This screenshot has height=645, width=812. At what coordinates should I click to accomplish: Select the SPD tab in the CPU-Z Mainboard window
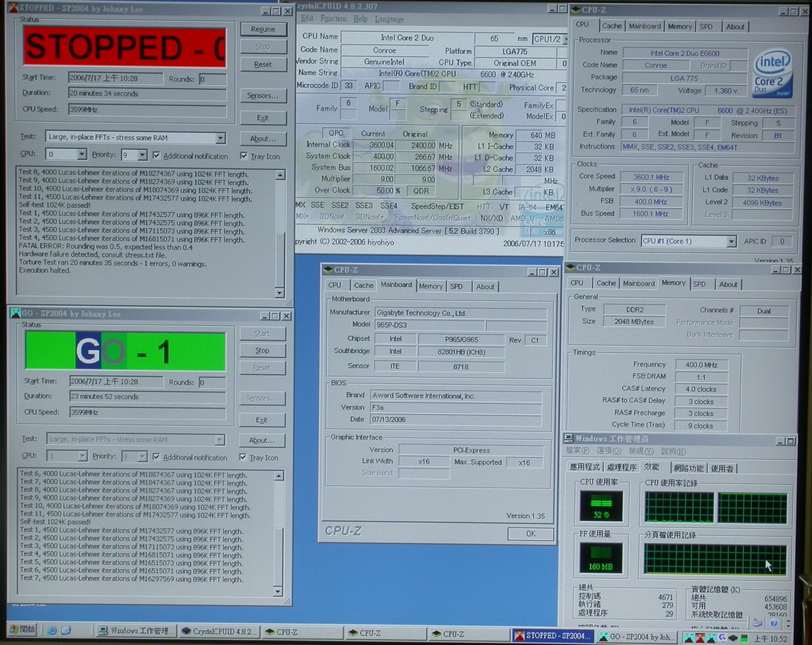tap(456, 286)
